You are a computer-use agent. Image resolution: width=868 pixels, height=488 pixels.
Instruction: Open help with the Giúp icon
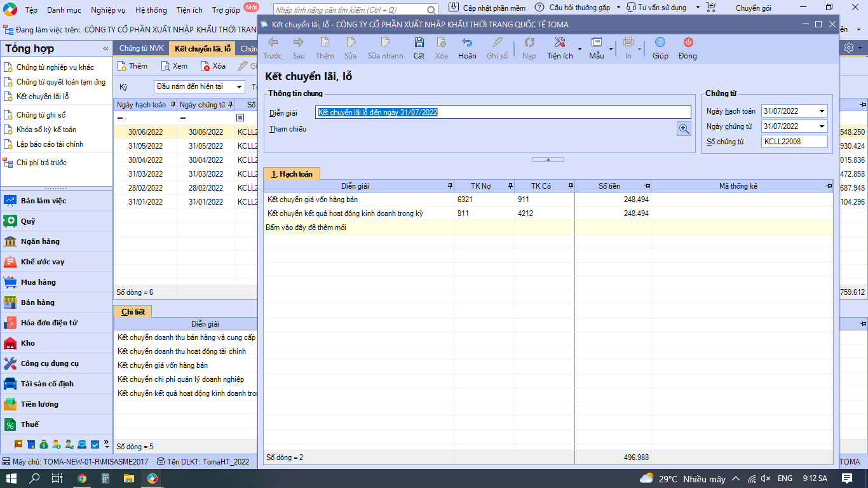[x=660, y=43]
